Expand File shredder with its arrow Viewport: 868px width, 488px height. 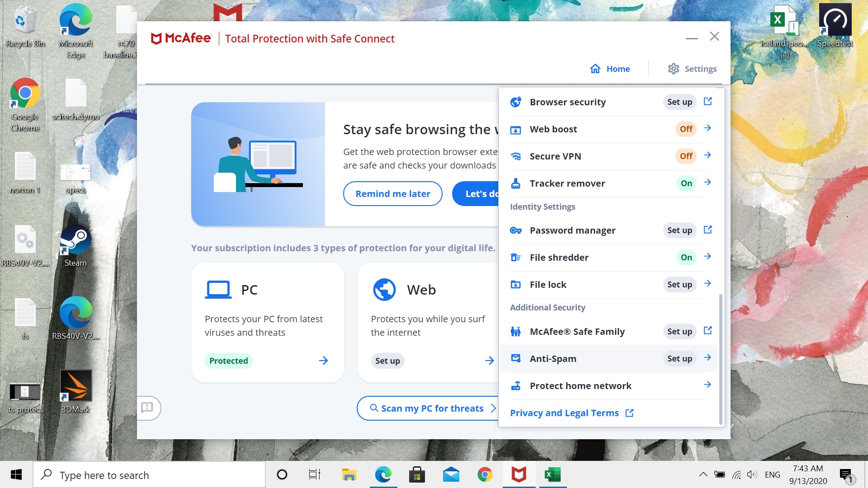coord(708,257)
